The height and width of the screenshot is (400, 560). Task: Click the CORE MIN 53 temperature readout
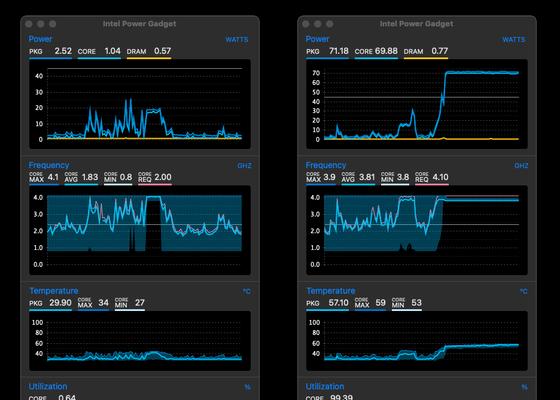pyautogui.click(x=407, y=303)
